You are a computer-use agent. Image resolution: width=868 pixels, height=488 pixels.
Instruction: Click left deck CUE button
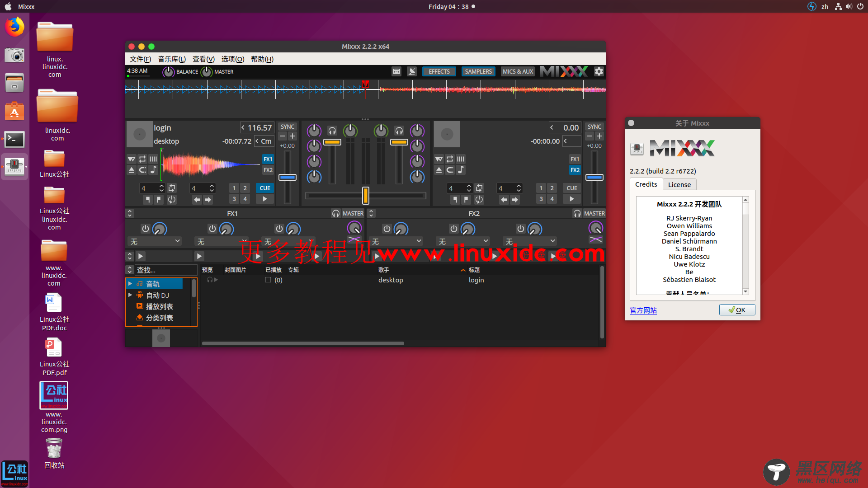[x=265, y=188]
